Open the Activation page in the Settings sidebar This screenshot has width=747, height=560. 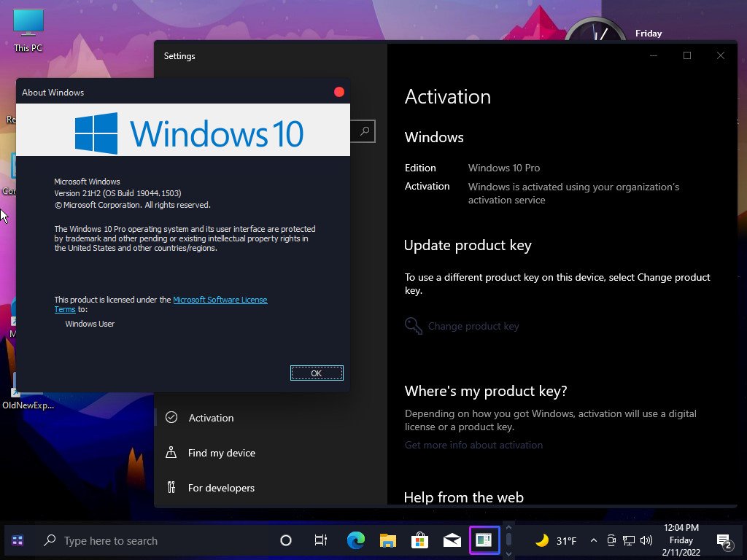211,418
